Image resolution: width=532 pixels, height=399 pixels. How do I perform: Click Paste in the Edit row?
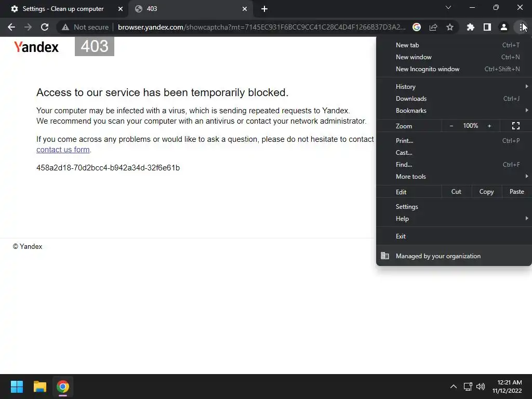517,192
